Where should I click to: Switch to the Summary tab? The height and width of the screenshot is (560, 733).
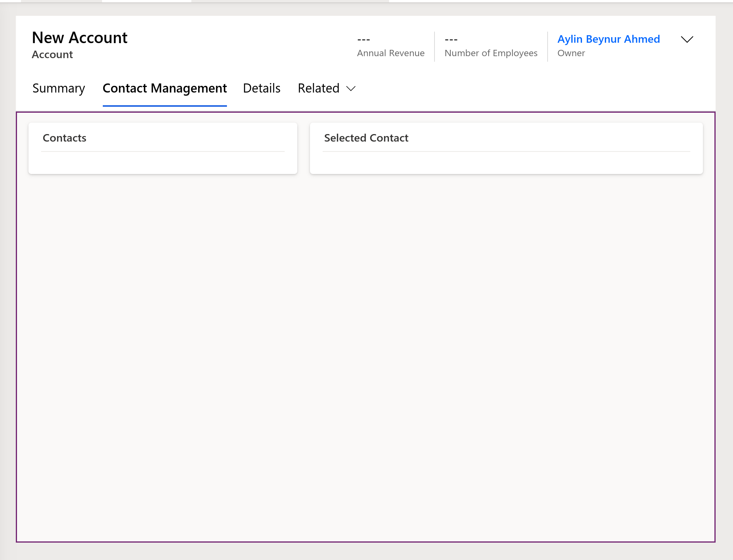pos(59,88)
